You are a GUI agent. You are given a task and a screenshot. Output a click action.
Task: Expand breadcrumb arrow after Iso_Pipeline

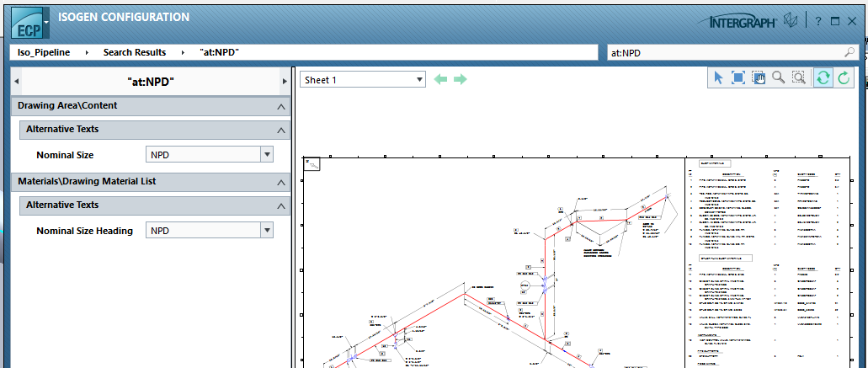click(87, 52)
